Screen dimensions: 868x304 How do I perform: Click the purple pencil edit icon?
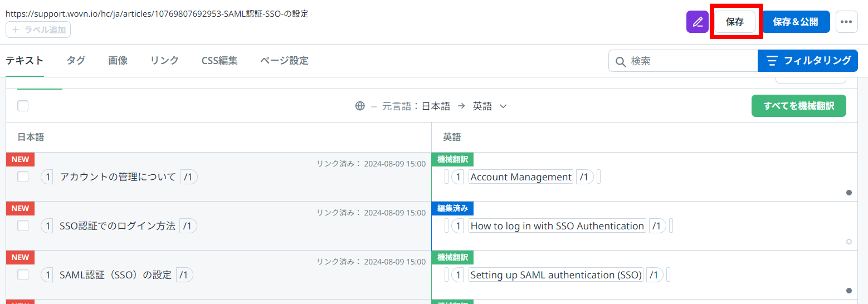point(697,22)
